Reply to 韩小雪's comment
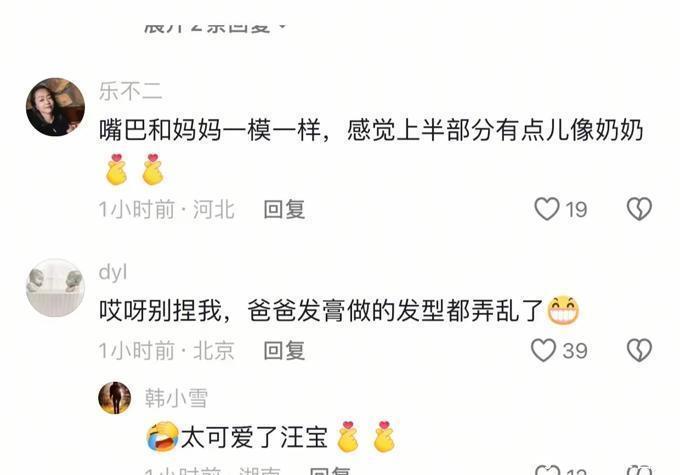This screenshot has height=475, width=680. tap(330, 471)
